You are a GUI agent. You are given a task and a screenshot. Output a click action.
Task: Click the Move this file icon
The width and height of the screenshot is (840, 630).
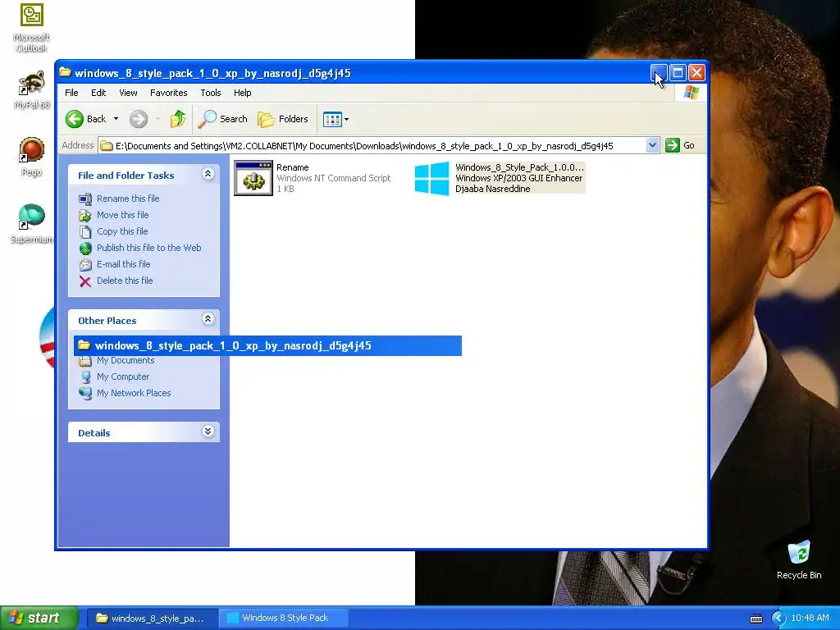pyautogui.click(x=85, y=216)
